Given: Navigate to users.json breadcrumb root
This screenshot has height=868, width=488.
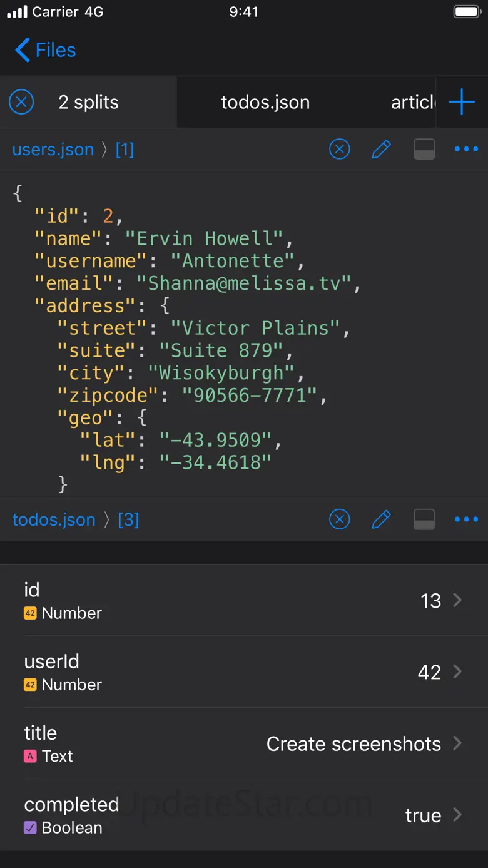Looking at the screenshot, I should pos(53,150).
